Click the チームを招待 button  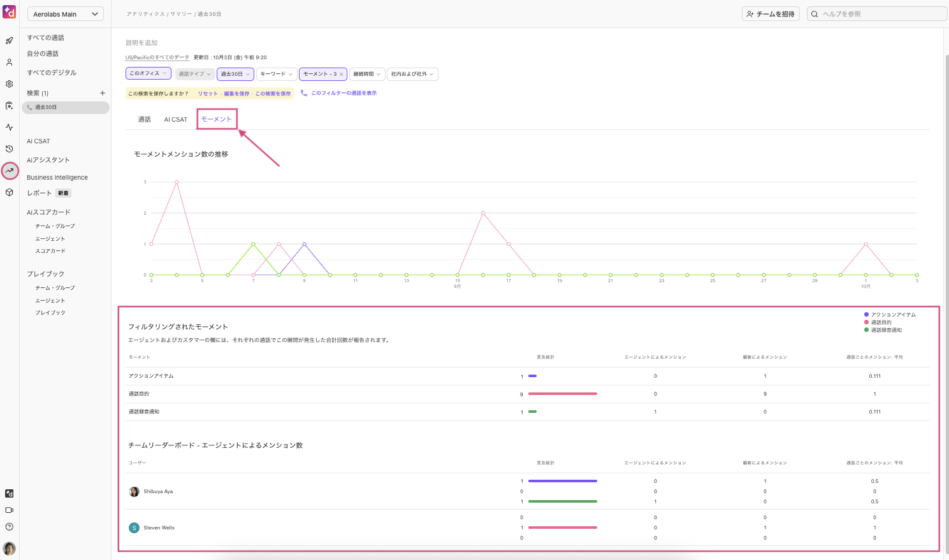coord(771,14)
